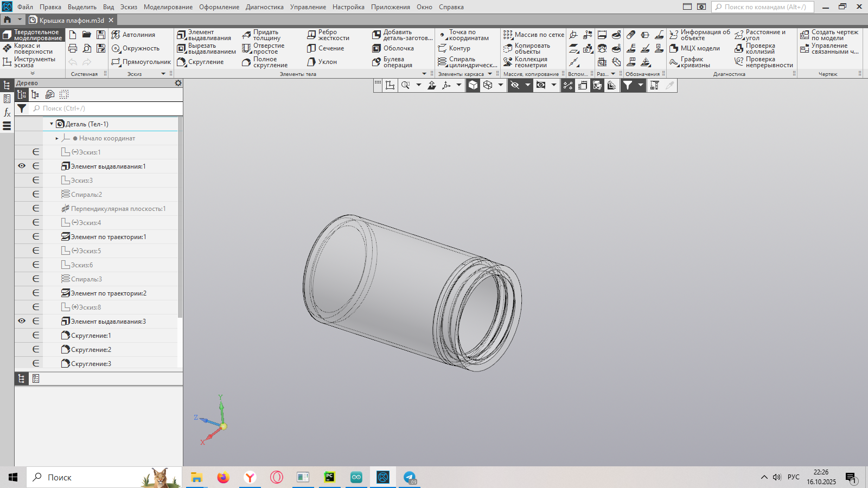Screen dimensions: 868x488
Task: Launch PyCharm from the taskbar
Action: coord(329,477)
